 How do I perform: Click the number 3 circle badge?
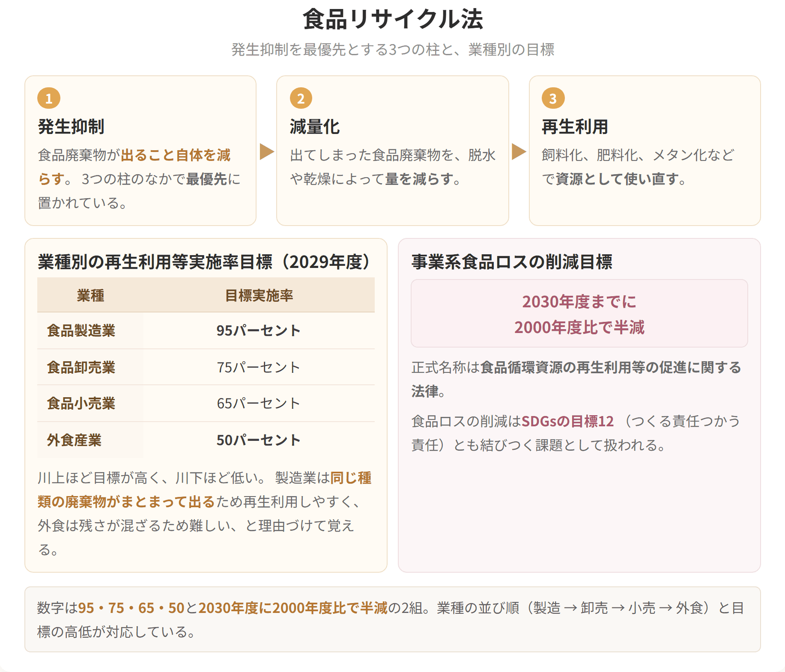point(553,98)
